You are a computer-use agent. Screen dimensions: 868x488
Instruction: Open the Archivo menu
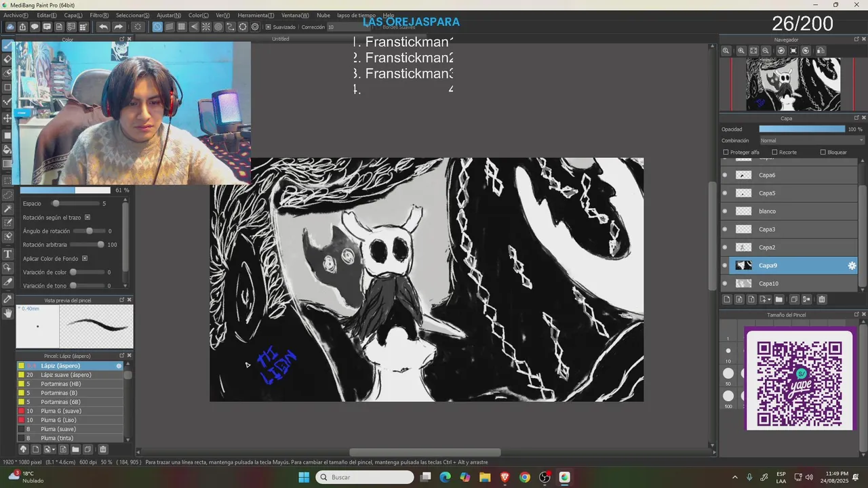(x=16, y=15)
